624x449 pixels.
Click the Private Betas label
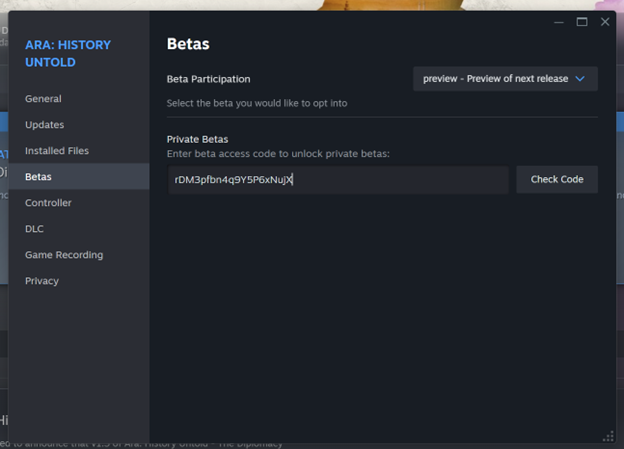(x=198, y=140)
